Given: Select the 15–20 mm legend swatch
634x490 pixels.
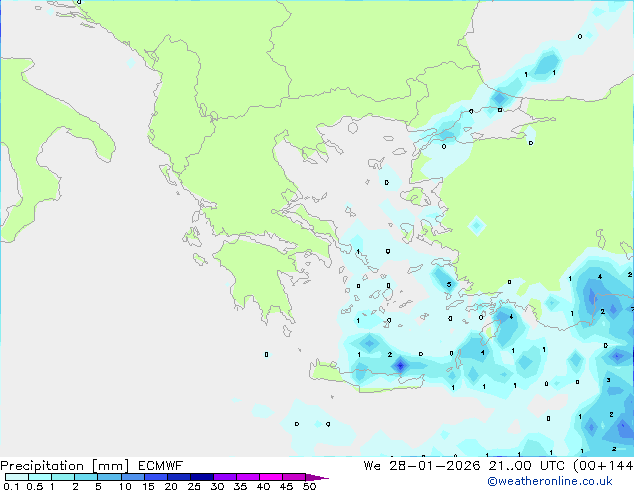Looking at the screenshot, I should click(156, 477).
